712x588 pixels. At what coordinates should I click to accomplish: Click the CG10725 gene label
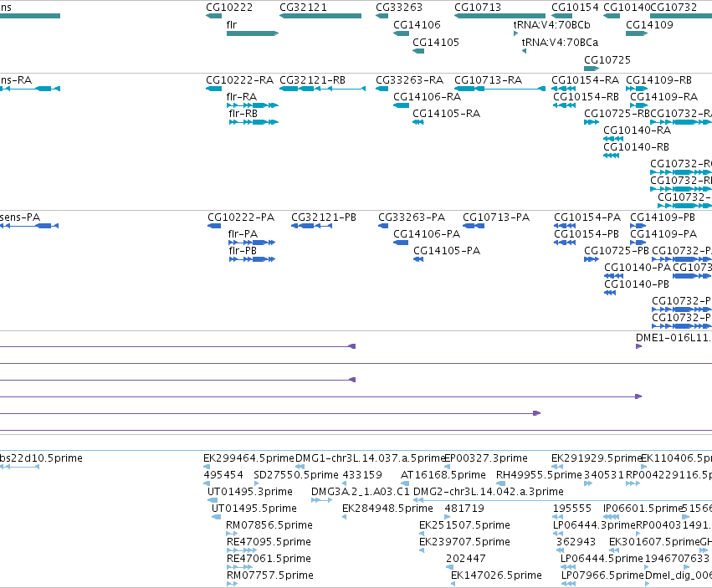pyautogui.click(x=607, y=60)
